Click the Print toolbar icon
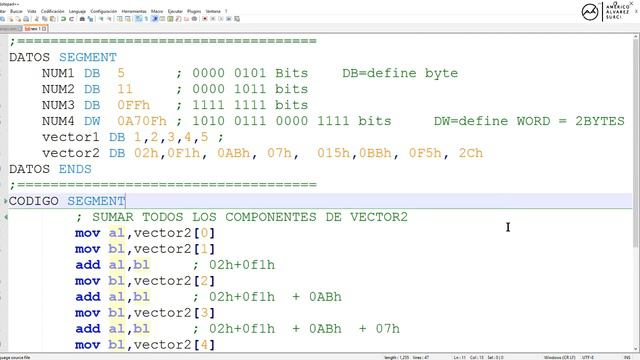This screenshot has height=360, width=640. point(26,19)
